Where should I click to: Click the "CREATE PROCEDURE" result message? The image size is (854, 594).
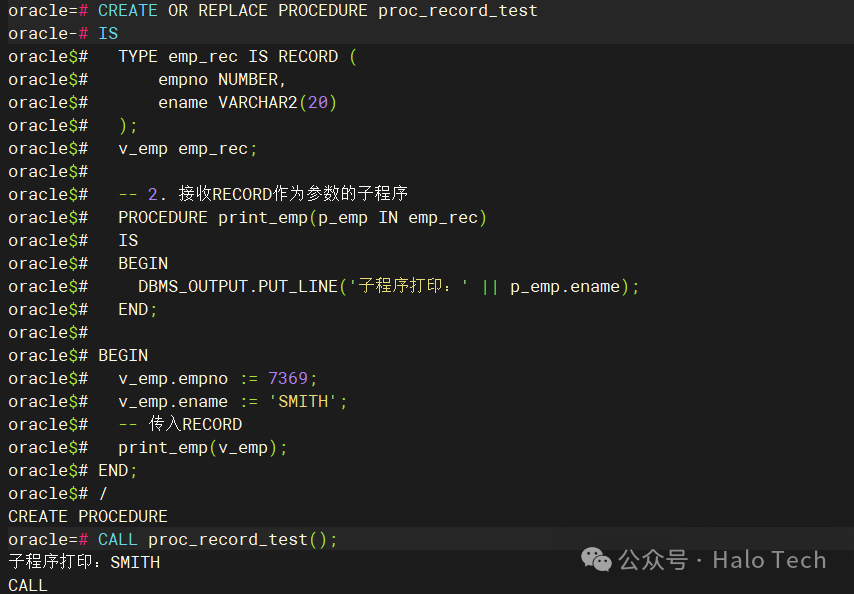88,516
